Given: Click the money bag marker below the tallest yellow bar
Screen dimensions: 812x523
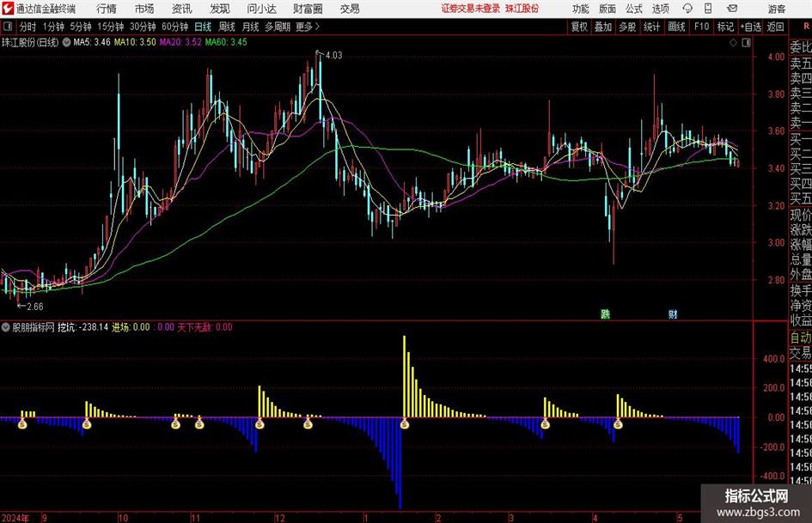Looking at the screenshot, I should pyautogui.click(x=405, y=424).
